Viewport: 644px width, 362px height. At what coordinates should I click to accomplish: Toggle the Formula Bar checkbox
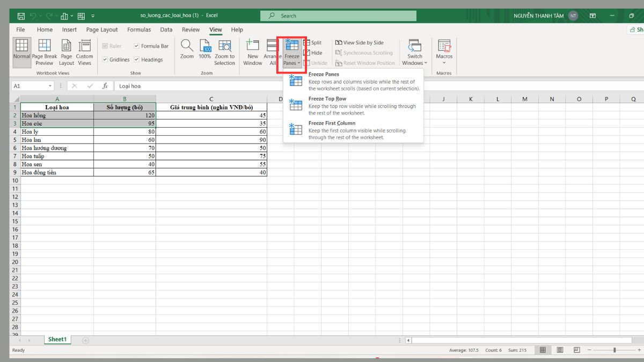click(137, 46)
